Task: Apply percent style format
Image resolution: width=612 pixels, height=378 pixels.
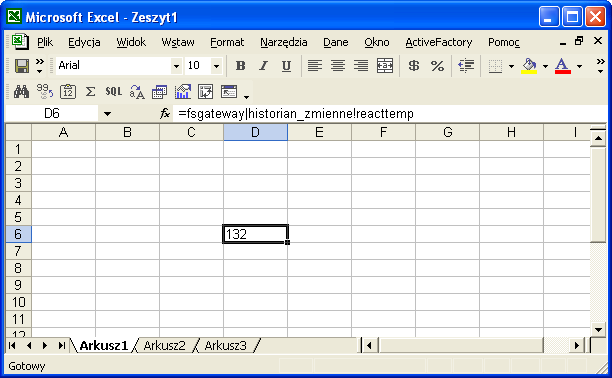Action: (437, 66)
